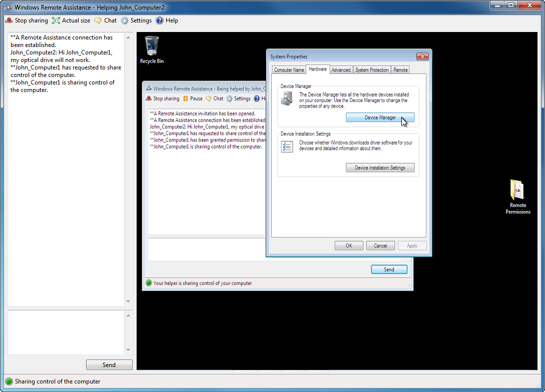Open Settings in the helper toolbar
545x392 pixels.
[136, 20]
